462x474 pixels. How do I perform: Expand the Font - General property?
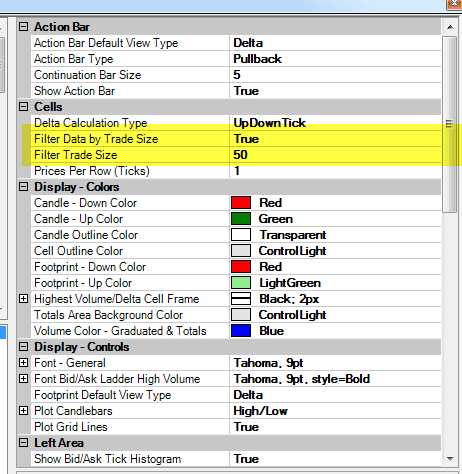(23, 363)
